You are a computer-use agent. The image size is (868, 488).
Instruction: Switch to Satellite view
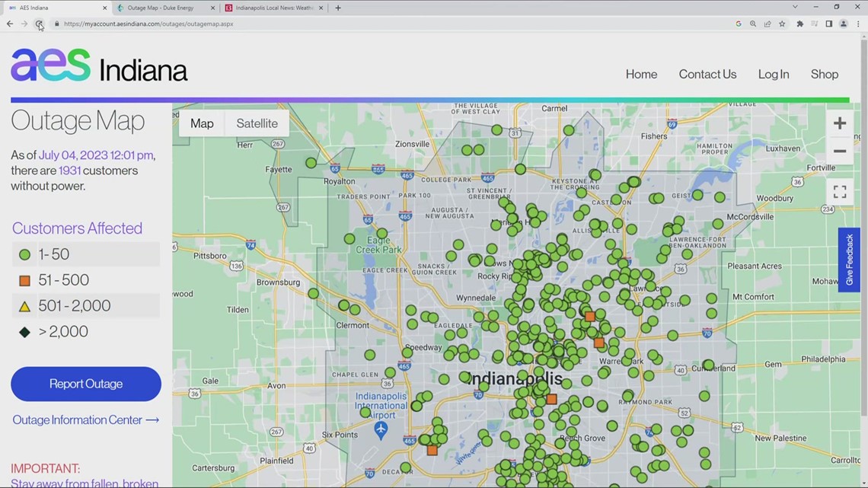[x=257, y=123]
